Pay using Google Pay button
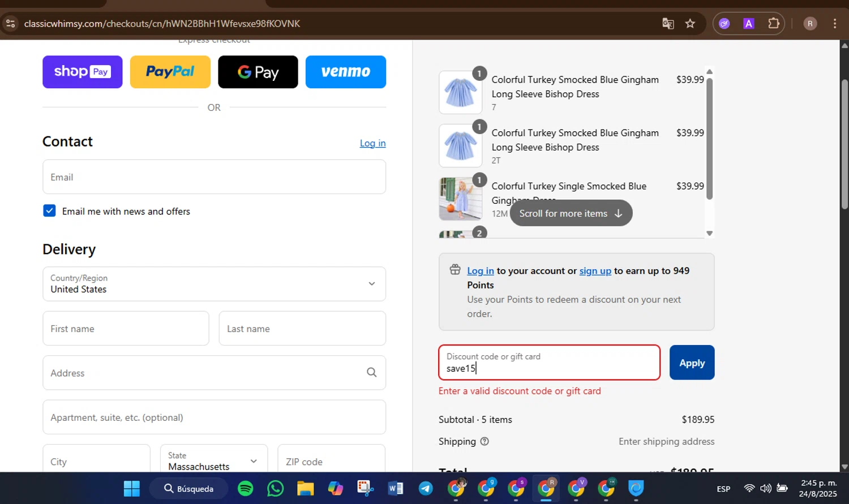The width and height of the screenshot is (849, 504). [258, 72]
